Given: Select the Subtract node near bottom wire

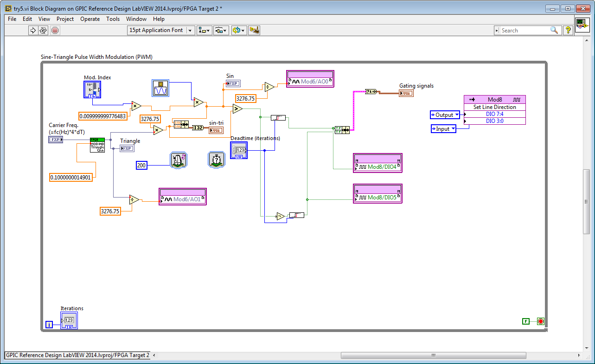Looking at the screenshot, I should [281, 216].
